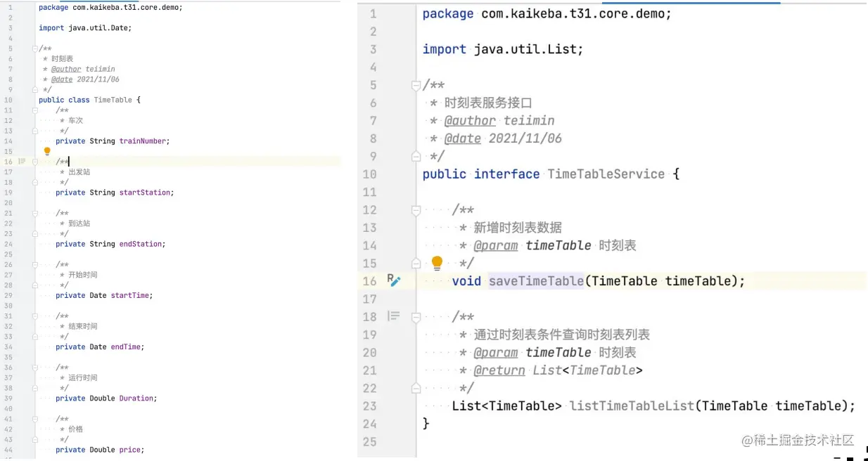Click List<TimeTable> return type of listTimeTableList
This screenshot has height=461, width=868.
point(507,406)
